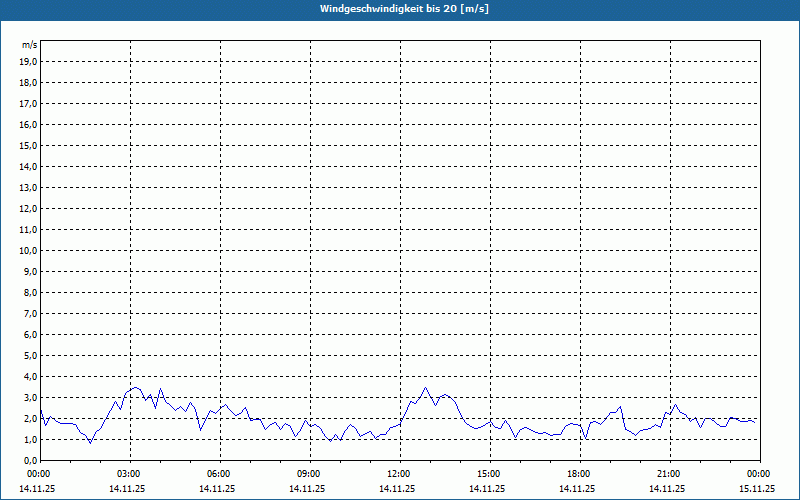Click the '0,0' y-axis origin label
The width and height of the screenshot is (800, 500).
pyautogui.click(x=30, y=460)
